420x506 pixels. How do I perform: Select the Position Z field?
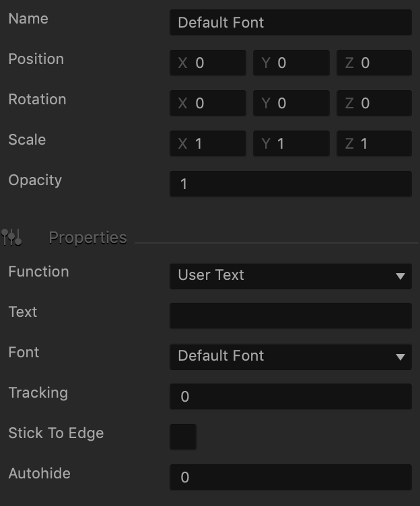[374, 63]
